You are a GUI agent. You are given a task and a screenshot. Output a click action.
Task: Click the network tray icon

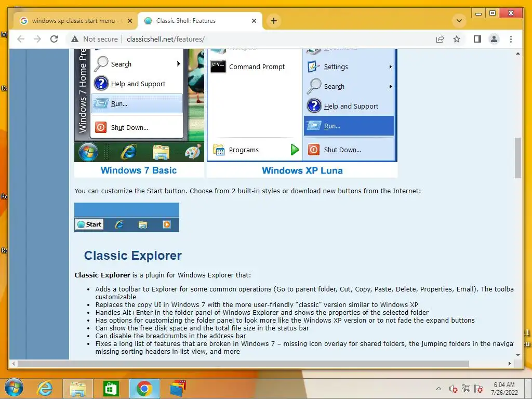pos(466,389)
